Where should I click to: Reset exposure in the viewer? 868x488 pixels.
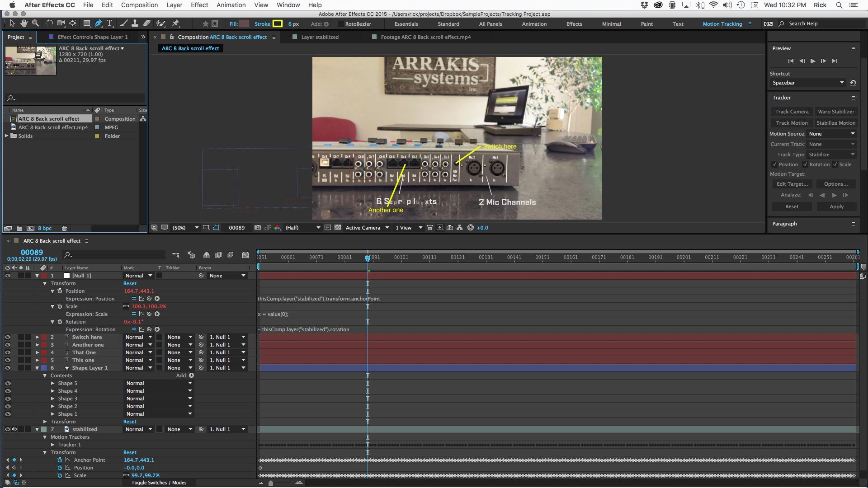click(x=471, y=228)
